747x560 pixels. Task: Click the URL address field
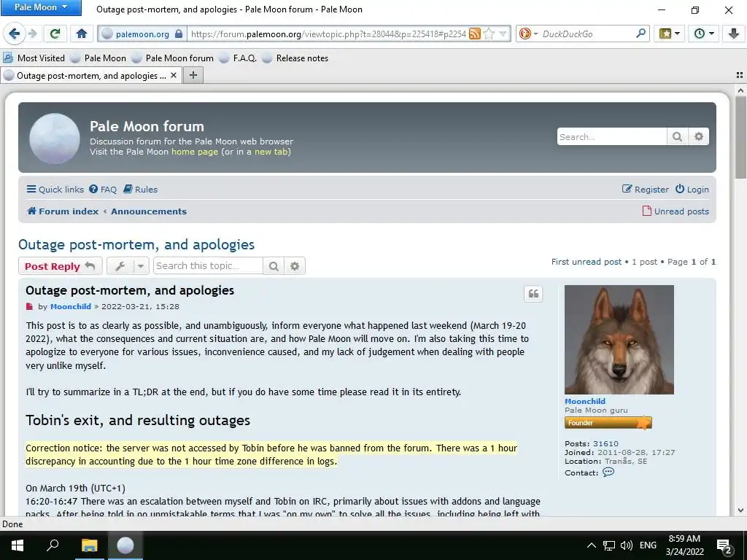pyautogui.click(x=328, y=34)
